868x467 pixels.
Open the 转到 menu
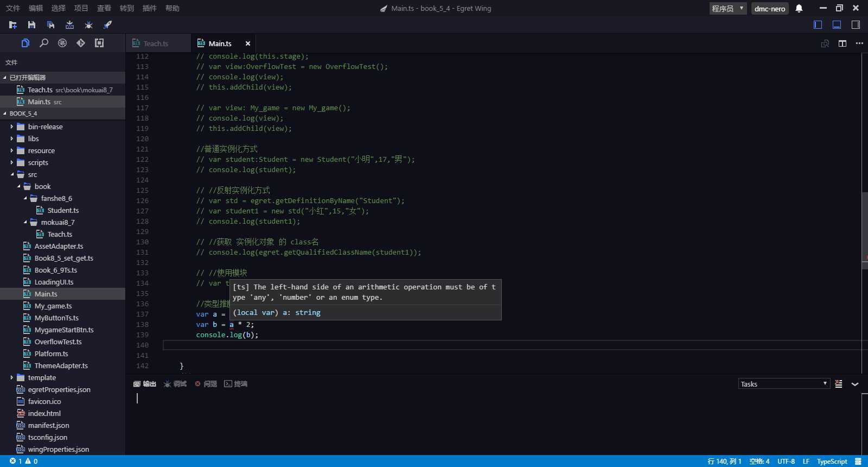127,8
